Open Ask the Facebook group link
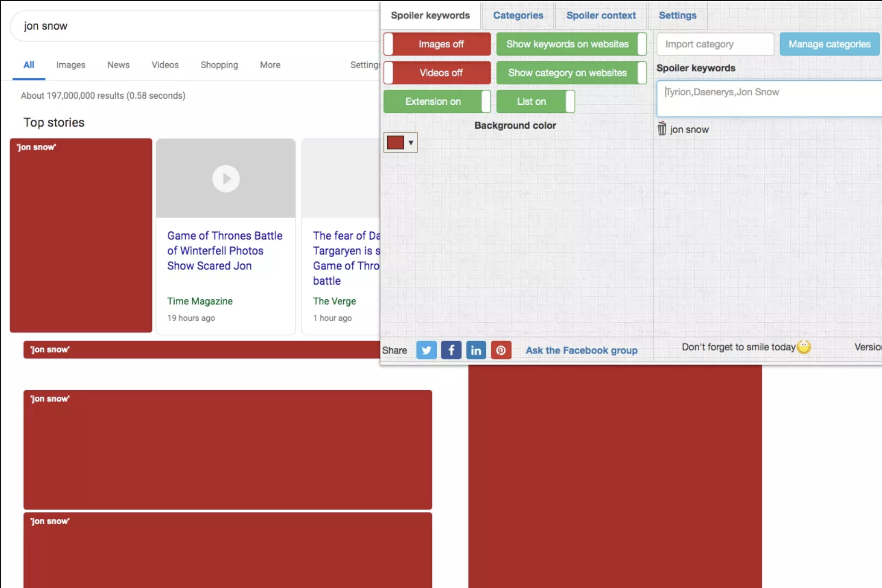Screen dimensions: 882x588 (x=581, y=350)
